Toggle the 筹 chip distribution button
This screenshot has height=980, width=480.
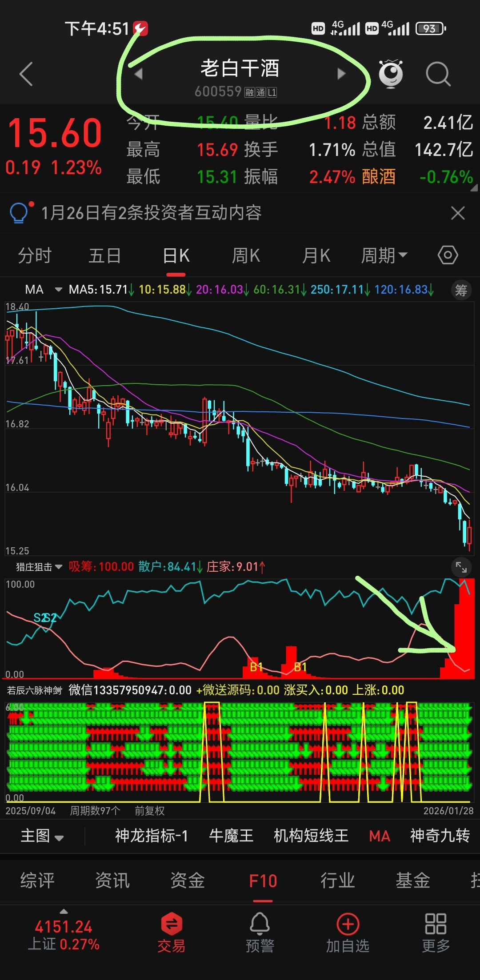pyautogui.click(x=461, y=290)
